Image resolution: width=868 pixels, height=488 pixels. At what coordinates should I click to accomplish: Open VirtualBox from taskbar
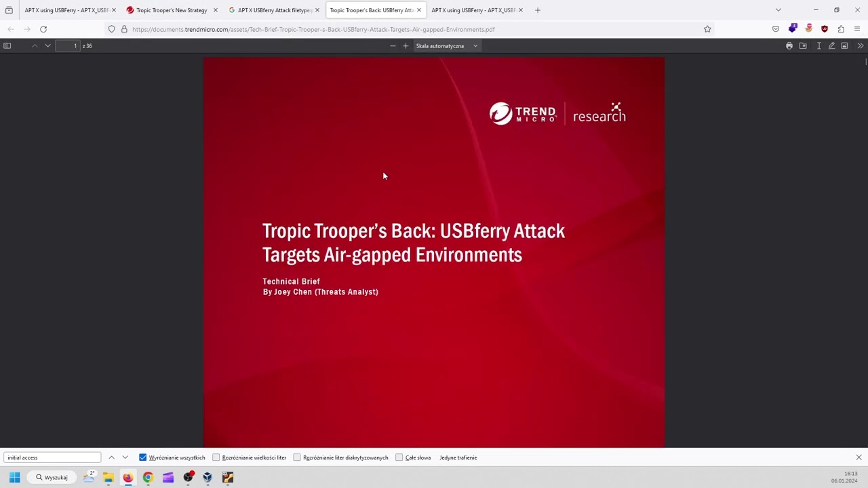208,477
